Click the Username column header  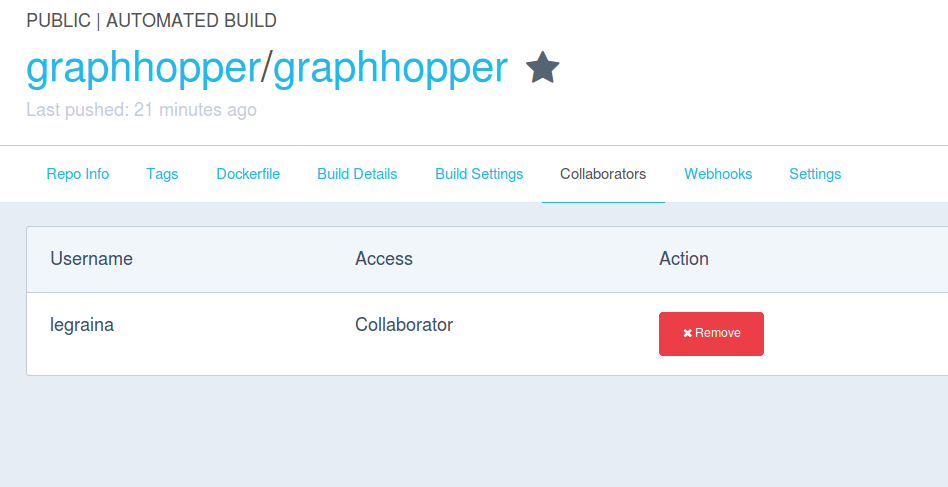pyautogui.click(x=91, y=259)
